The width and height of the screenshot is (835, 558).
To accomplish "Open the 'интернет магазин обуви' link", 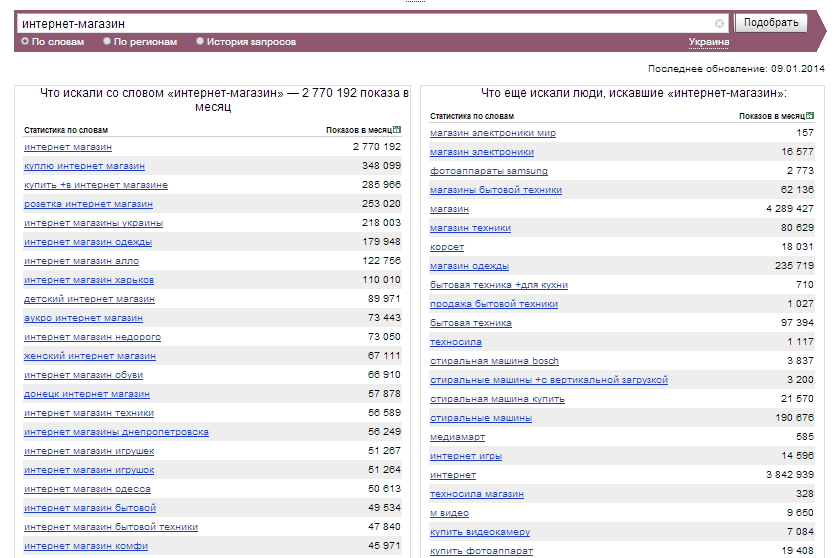I will point(84,375).
